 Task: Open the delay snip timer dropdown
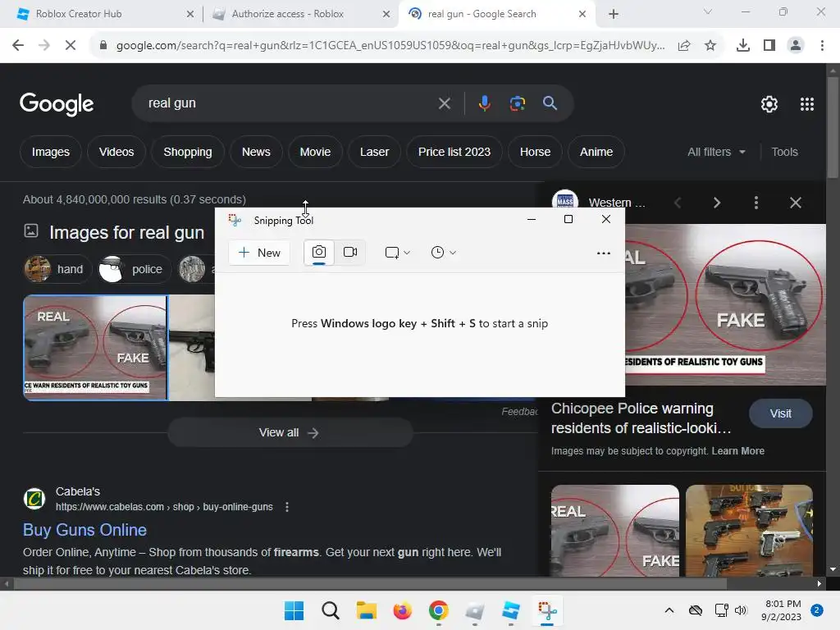tap(444, 253)
